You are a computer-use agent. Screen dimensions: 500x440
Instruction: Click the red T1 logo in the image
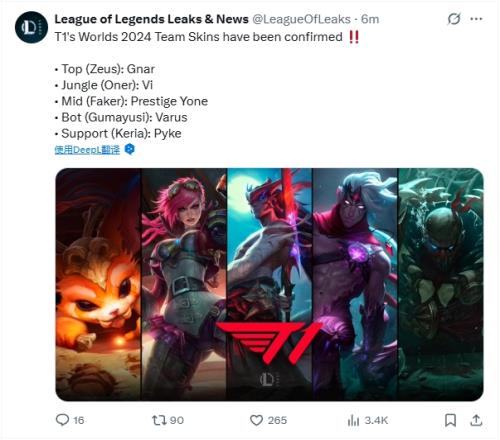pos(269,342)
